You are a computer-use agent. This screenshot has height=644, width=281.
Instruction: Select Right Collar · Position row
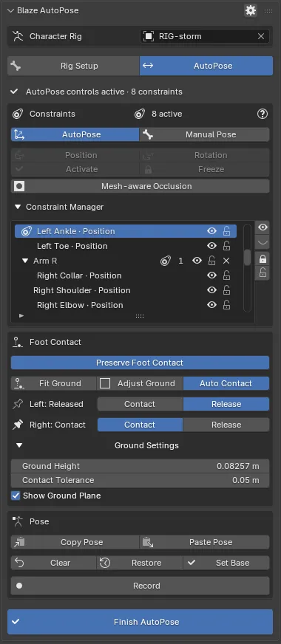coord(126,275)
